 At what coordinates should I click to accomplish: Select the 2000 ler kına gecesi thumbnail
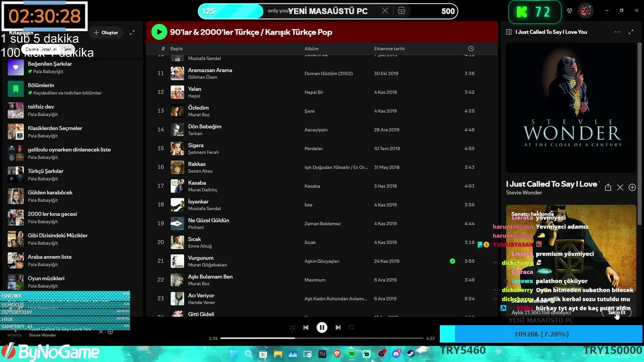pos(16,218)
